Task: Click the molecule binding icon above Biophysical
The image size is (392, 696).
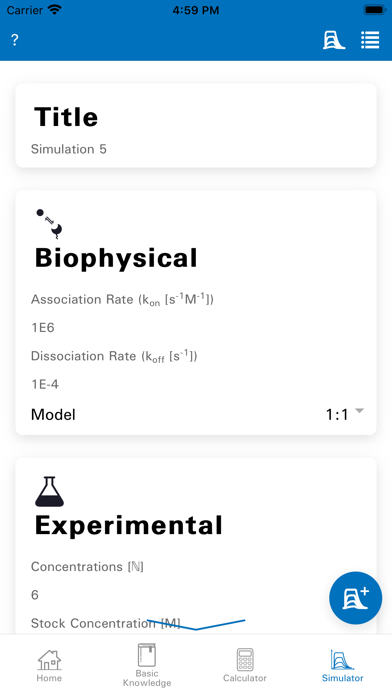Action: click(x=49, y=223)
